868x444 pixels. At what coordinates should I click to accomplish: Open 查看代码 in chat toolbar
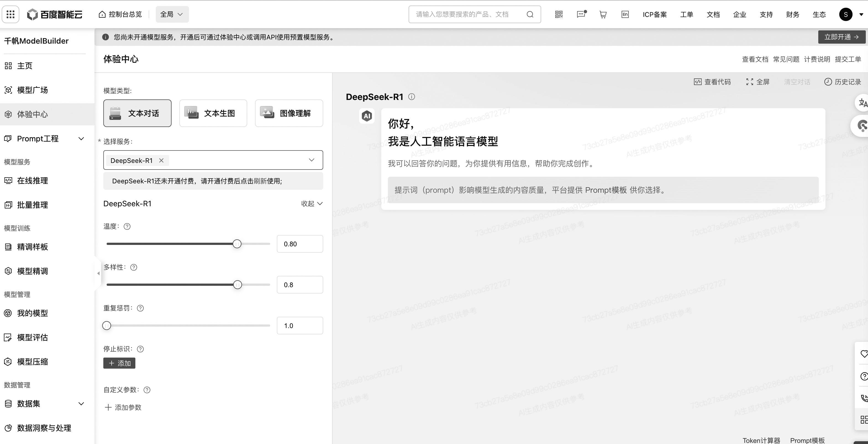(x=712, y=82)
